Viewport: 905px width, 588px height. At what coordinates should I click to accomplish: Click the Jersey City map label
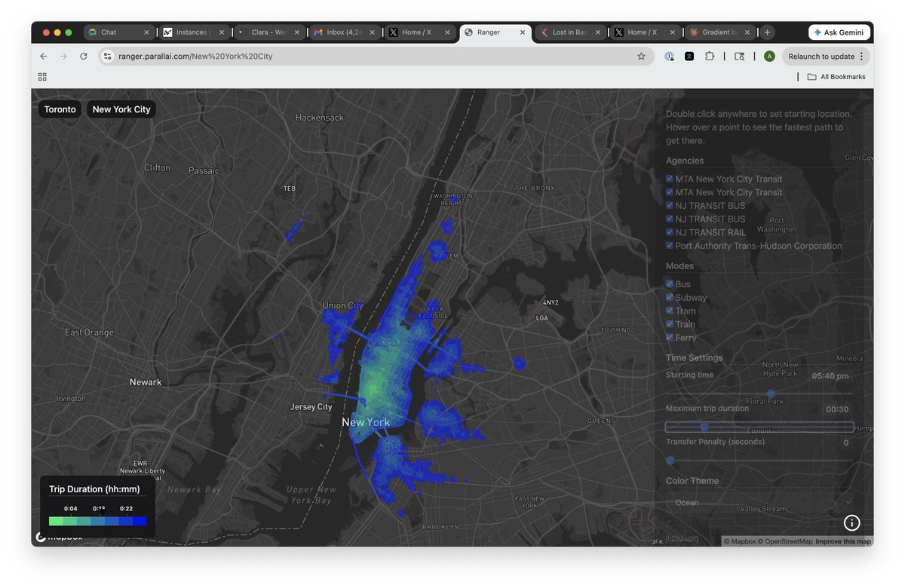(311, 407)
